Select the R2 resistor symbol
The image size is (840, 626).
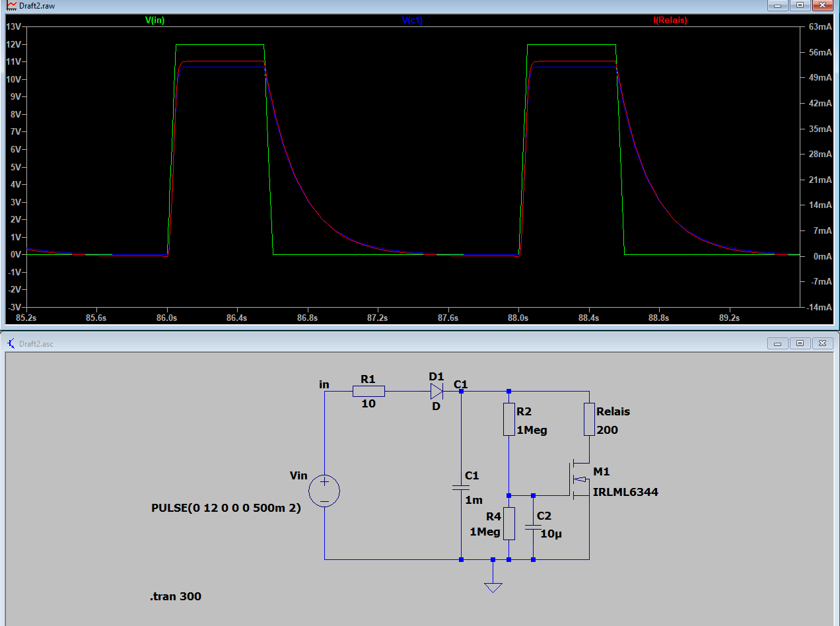(x=508, y=419)
